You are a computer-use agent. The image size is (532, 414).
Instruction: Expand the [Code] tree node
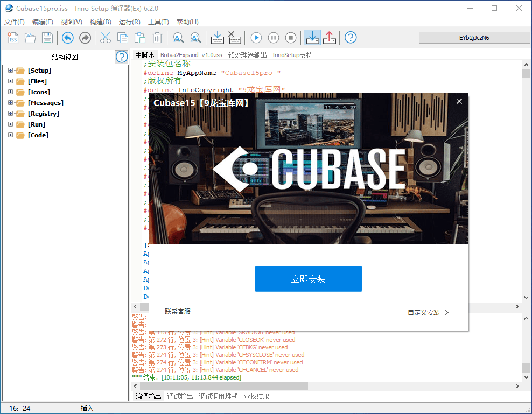(x=11, y=135)
